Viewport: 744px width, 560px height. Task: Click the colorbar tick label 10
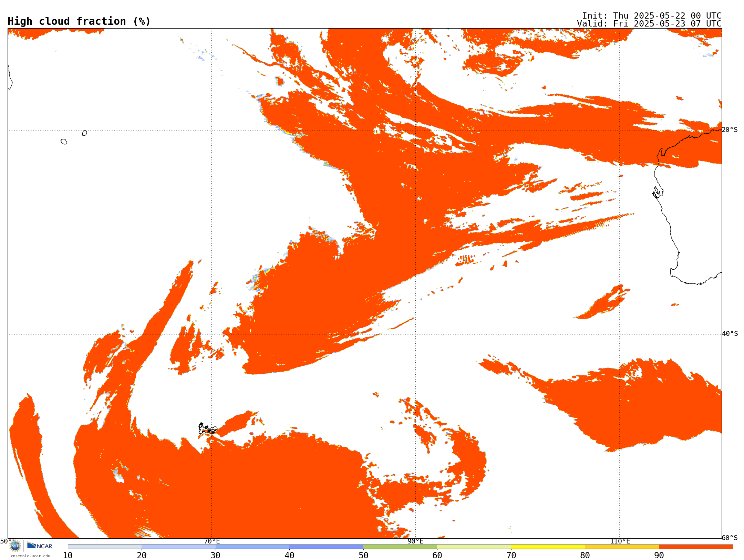68,556
